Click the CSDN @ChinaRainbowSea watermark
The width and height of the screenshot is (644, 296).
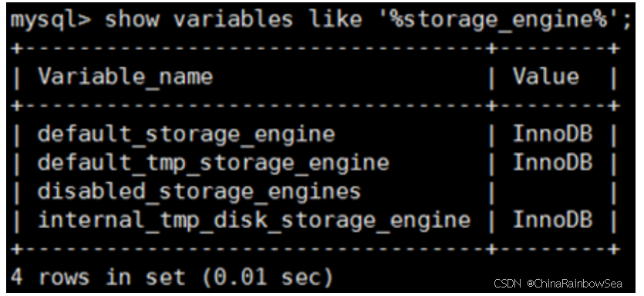(x=558, y=283)
